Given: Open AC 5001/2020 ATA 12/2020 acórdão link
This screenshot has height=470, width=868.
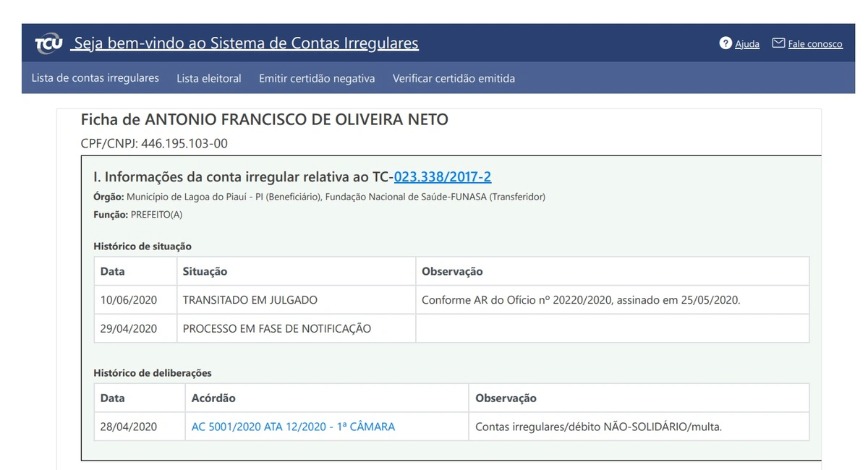Looking at the screenshot, I should pos(293,427).
